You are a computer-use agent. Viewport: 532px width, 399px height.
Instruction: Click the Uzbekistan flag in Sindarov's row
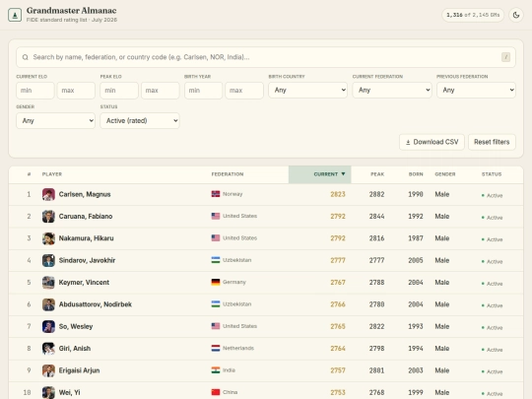[x=216, y=260]
